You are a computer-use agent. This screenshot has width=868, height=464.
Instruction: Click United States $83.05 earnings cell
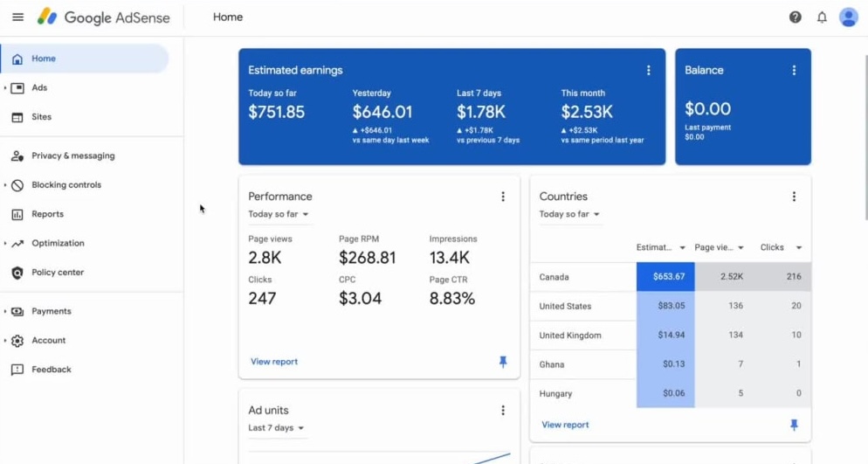[x=665, y=306]
